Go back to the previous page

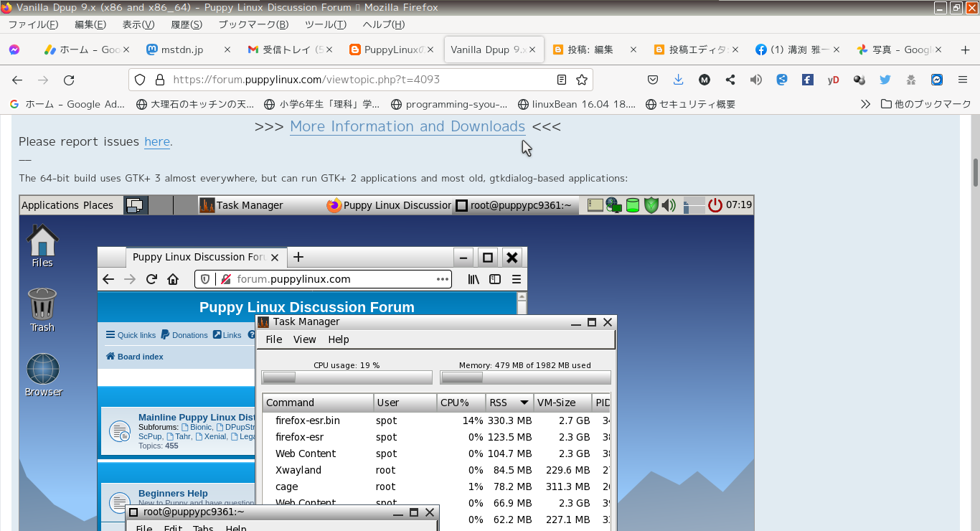click(x=17, y=80)
